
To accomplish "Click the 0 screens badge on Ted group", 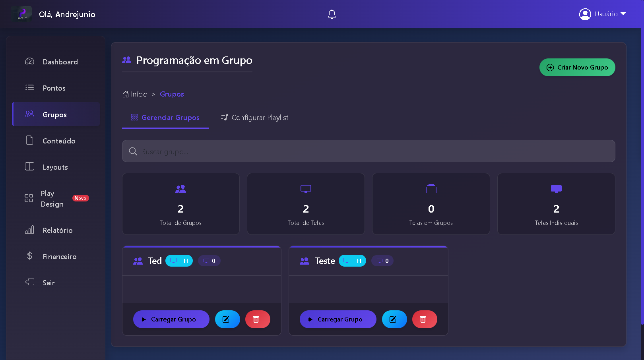I will pyautogui.click(x=209, y=261).
